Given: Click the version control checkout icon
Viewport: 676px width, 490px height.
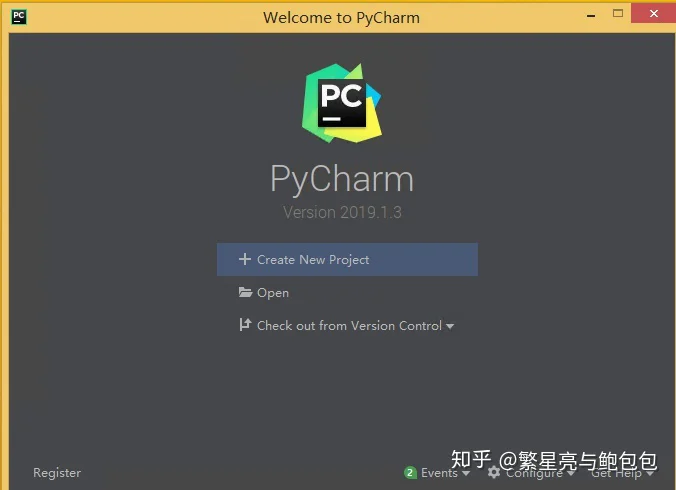Looking at the screenshot, I should click(x=245, y=325).
